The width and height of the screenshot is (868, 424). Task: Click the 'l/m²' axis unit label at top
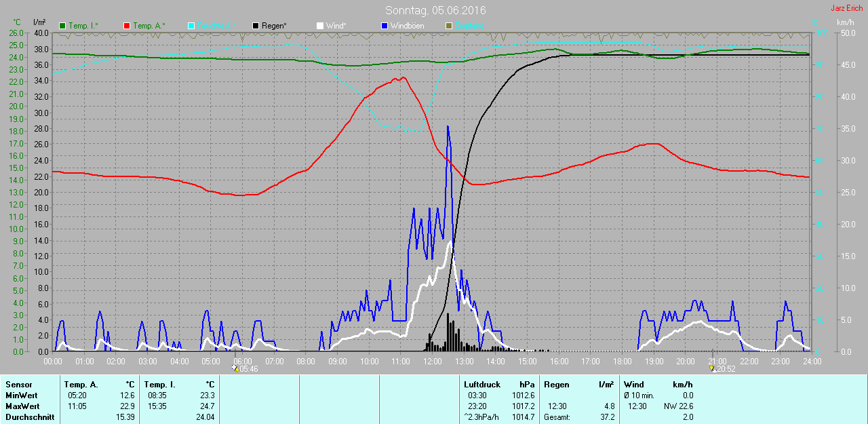coord(39,22)
